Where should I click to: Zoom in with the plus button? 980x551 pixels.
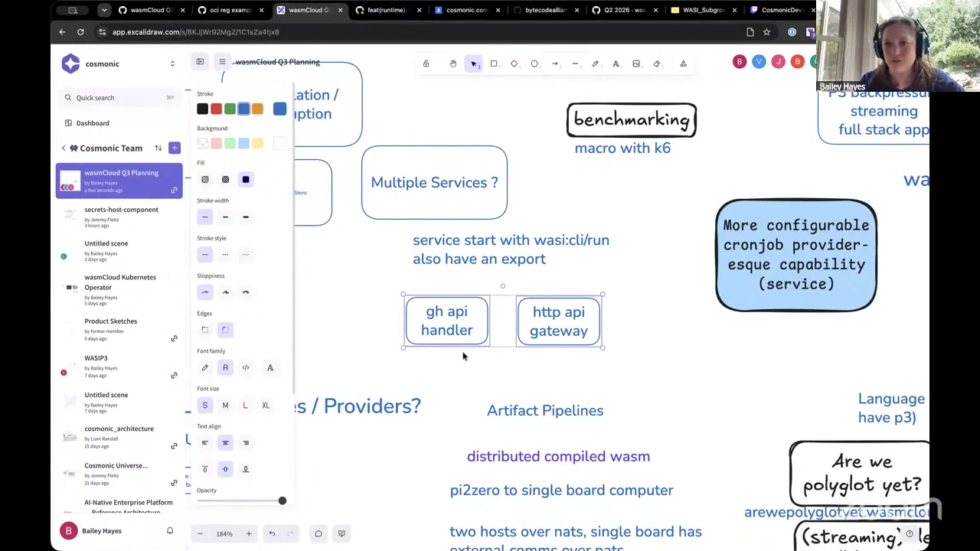[x=248, y=533]
